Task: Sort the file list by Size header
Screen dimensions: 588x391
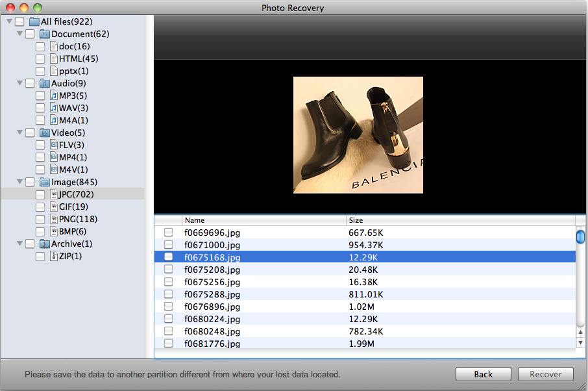Action: tap(461, 220)
